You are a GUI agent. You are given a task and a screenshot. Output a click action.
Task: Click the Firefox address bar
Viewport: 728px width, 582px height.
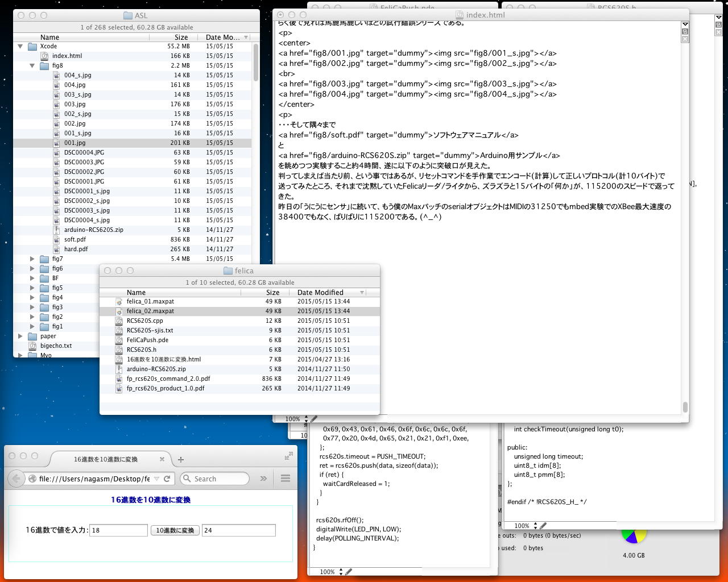click(x=99, y=479)
